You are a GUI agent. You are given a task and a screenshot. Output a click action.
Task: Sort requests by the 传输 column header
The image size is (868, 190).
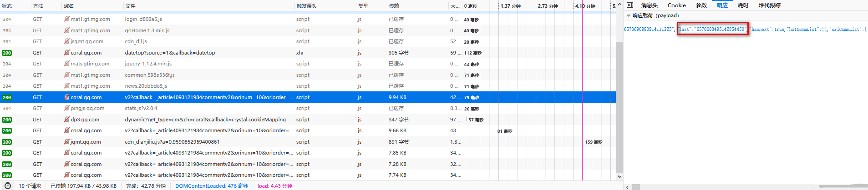click(x=418, y=6)
